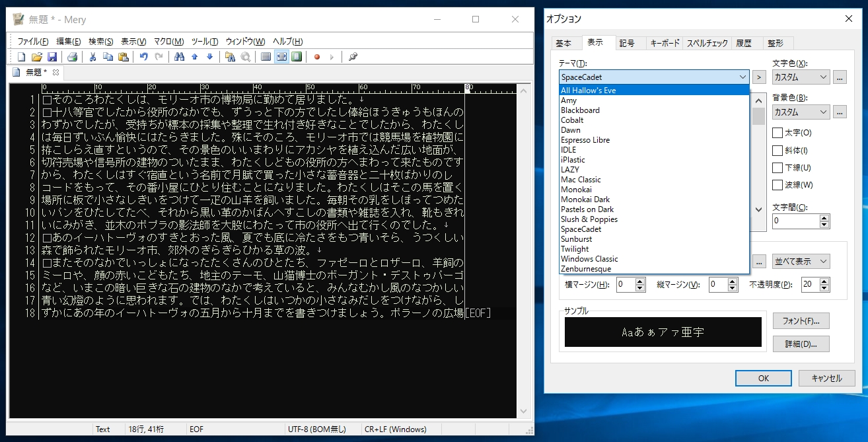Image resolution: width=868 pixels, height=442 pixels.
Task: Click the greyed magnifier search icon
Action: [x=245, y=57]
